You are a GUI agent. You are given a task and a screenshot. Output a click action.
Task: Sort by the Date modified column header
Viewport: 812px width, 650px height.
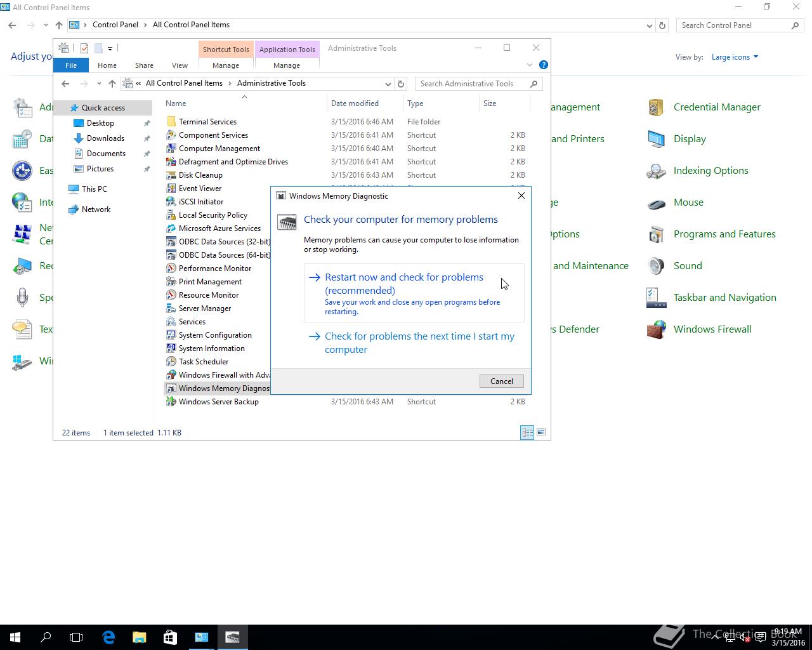pos(365,103)
